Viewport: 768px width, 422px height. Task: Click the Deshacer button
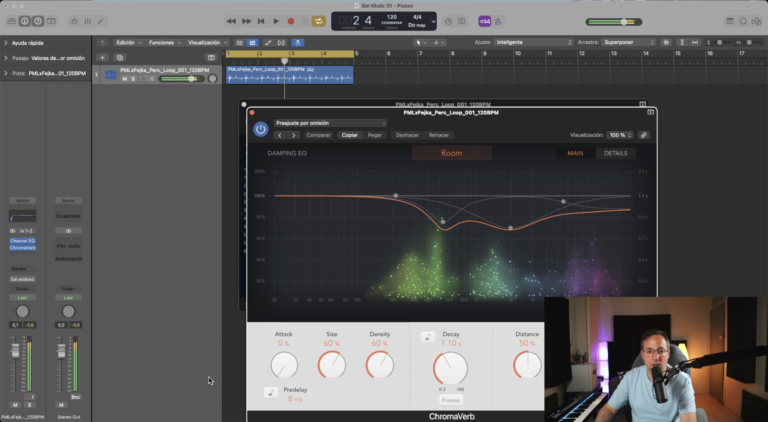pyautogui.click(x=408, y=135)
